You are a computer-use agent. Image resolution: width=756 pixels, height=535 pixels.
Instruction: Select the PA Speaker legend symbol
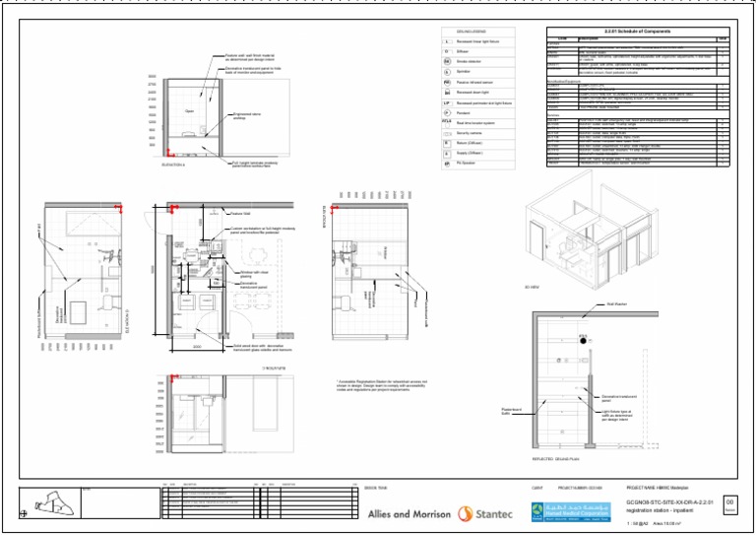(447, 164)
